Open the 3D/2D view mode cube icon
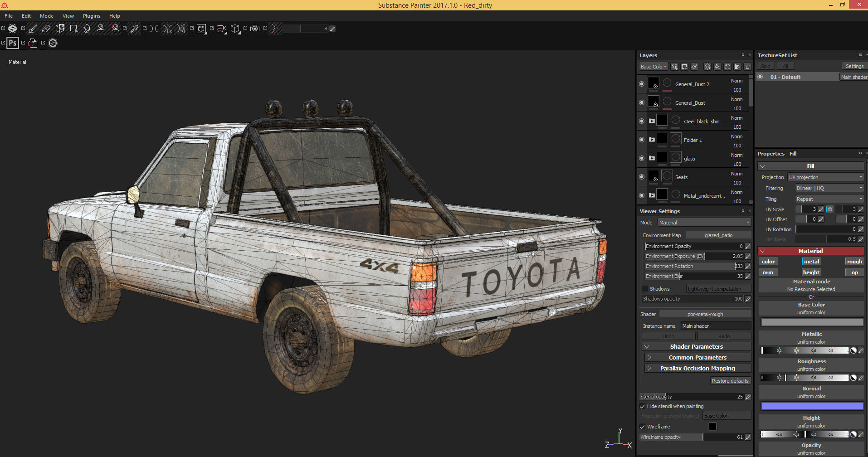 [x=201, y=29]
